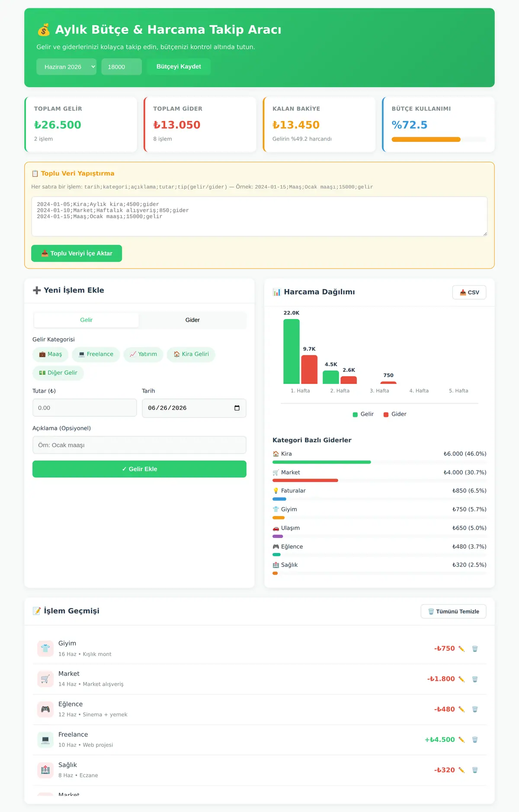The width and height of the screenshot is (519, 812).
Task: Select the Maaş income category
Action: coord(51,354)
